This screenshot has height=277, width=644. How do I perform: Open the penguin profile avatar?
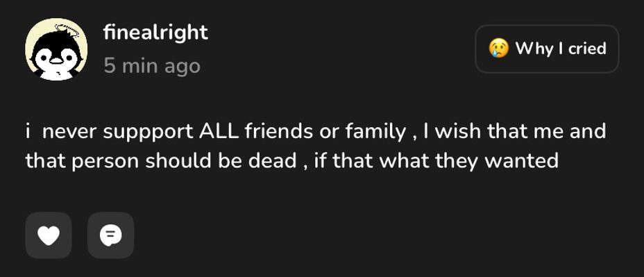point(56,49)
